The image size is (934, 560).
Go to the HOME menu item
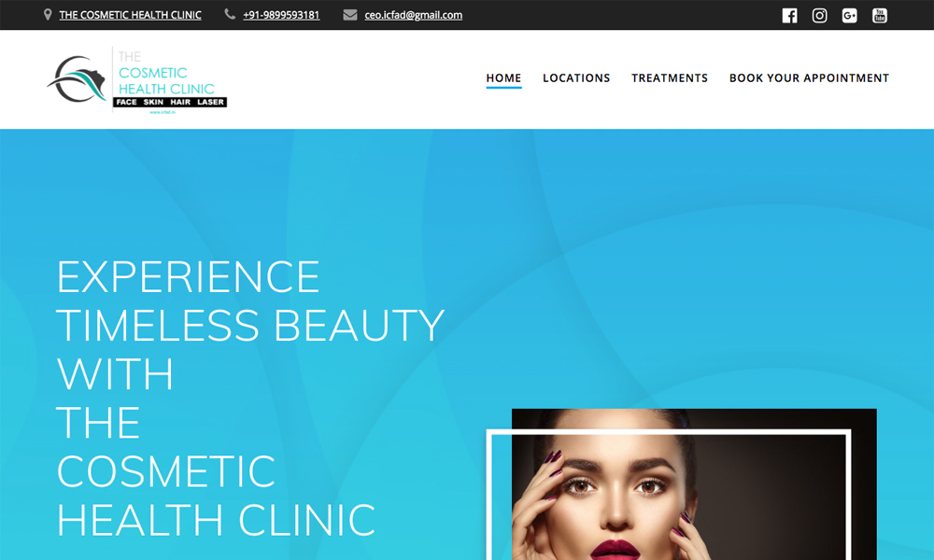coord(504,78)
